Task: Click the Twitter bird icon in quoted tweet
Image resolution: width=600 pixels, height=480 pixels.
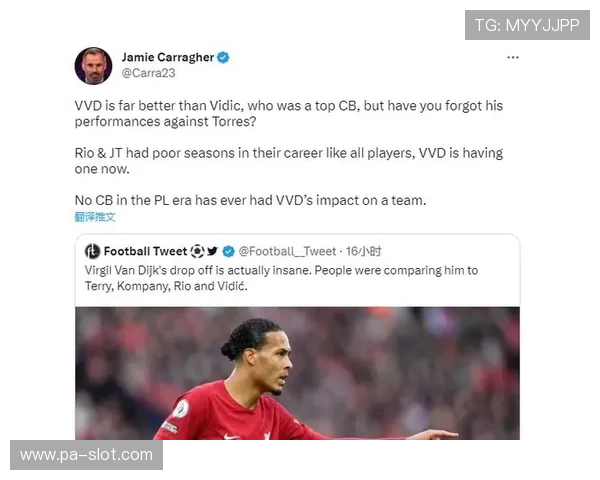Action: pyautogui.click(x=212, y=251)
